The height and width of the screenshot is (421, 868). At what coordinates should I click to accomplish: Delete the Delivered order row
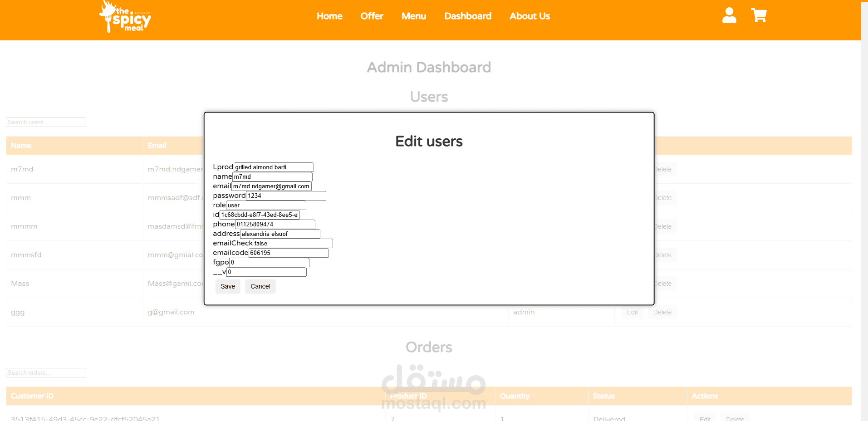(x=735, y=417)
